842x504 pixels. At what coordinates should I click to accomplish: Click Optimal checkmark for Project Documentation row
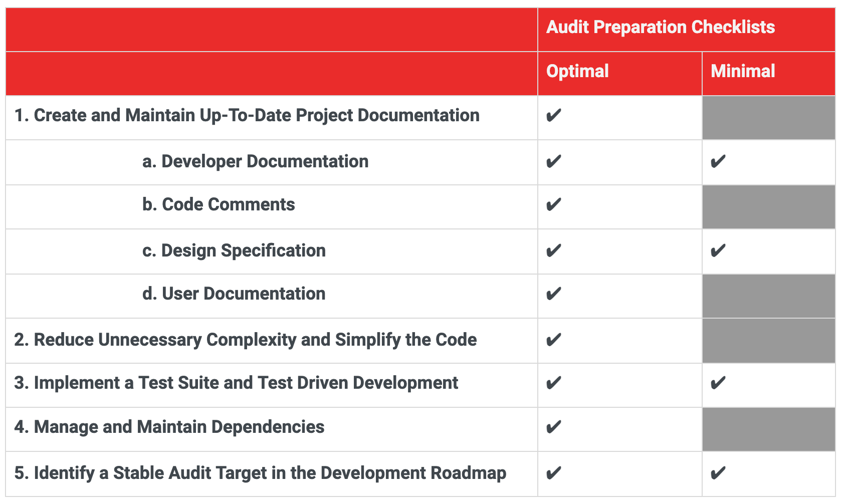(554, 116)
